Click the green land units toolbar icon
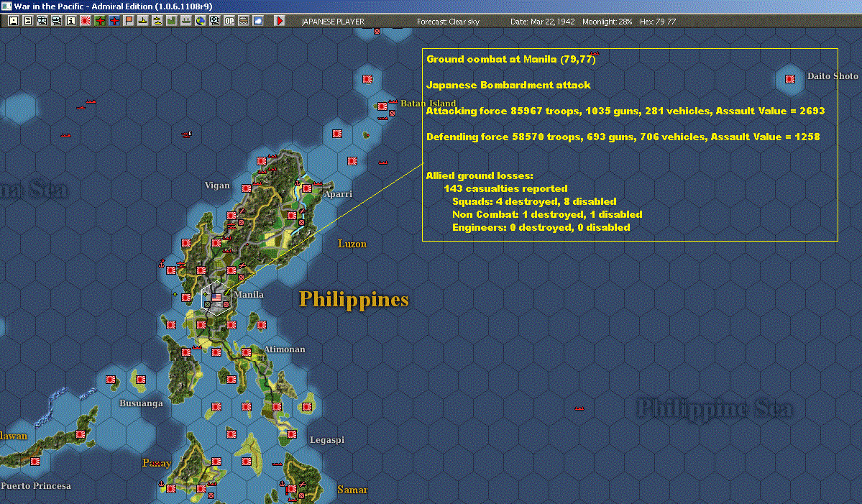The image size is (862, 504). click(172, 21)
